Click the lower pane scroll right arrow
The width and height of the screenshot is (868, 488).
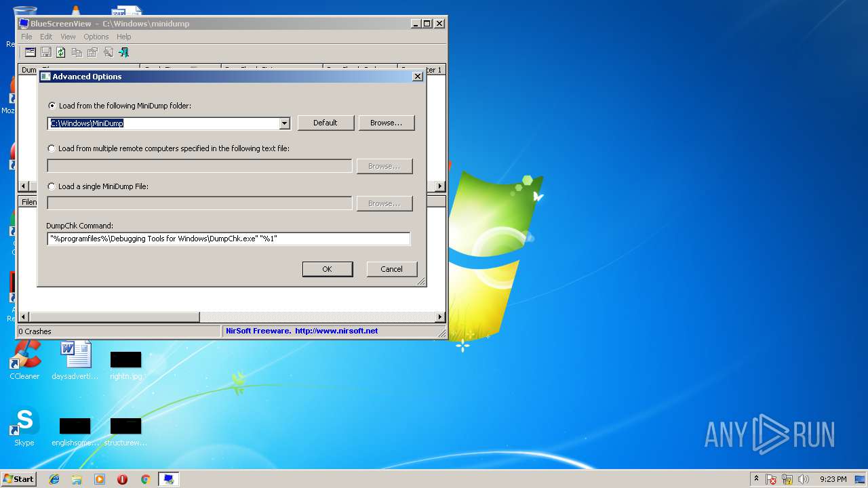click(x=439, y=317)
